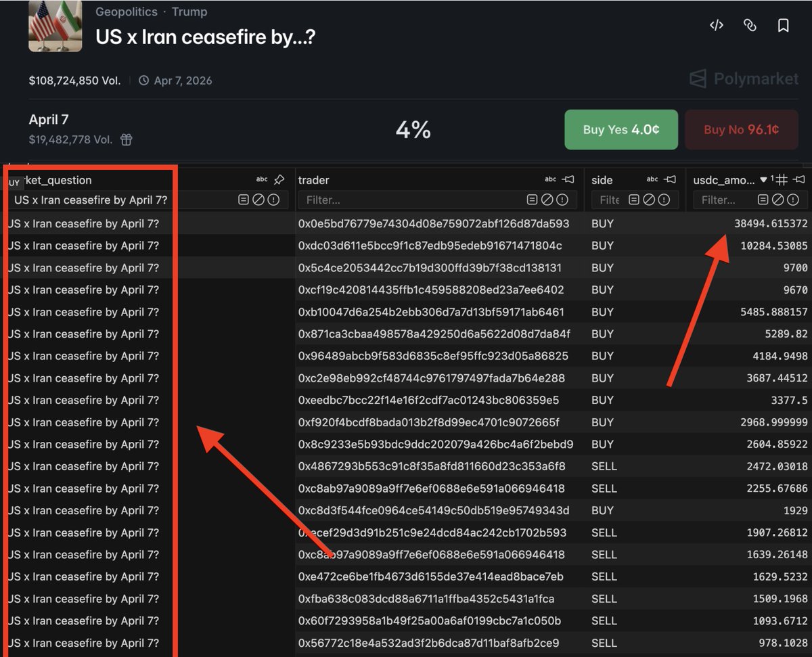
Task: Select trader 0x4867293b553c91c8f35a8fd811660d23c353a6f8
Action: tap(432, 466)
